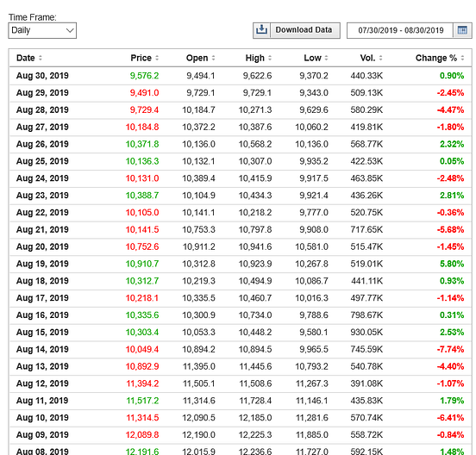The width and height of the screenshot is (476, 455).
Task: Open the calendar date picker icon
Action: tap(462, 30)
